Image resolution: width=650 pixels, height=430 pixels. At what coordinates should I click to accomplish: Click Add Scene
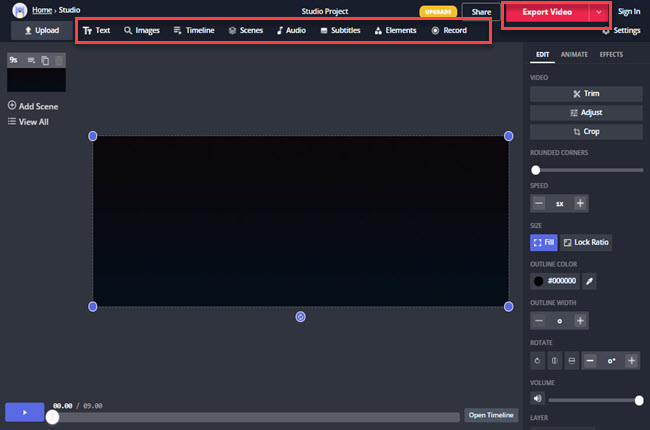[33, 106]
